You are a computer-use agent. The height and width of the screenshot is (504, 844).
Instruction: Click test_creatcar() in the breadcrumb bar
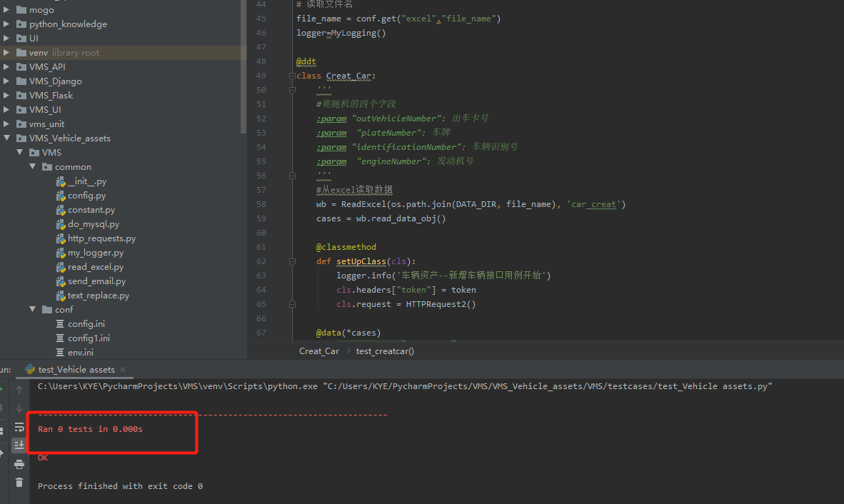[385, 351]
